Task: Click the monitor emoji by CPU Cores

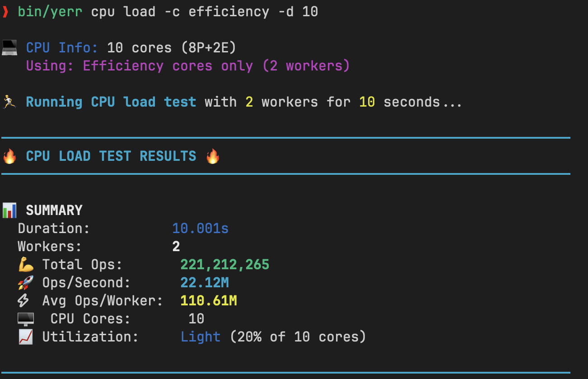Action: pos(26,319)
